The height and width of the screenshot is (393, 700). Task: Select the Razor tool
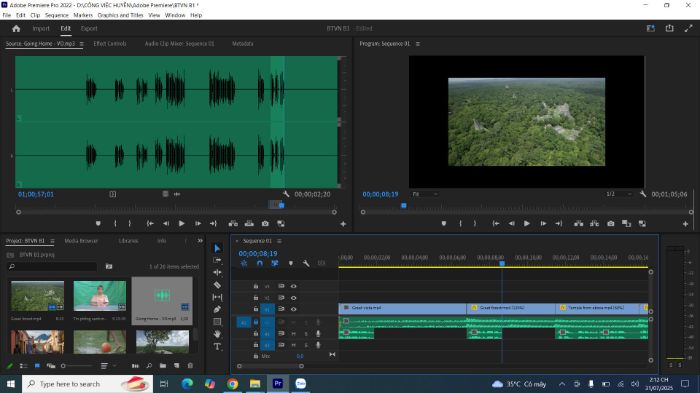point(217,285)
